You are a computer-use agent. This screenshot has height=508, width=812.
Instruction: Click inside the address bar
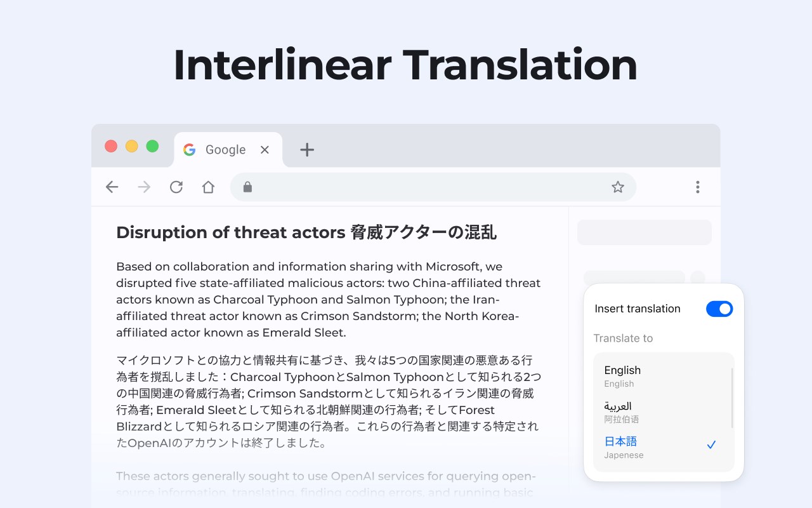419,187
